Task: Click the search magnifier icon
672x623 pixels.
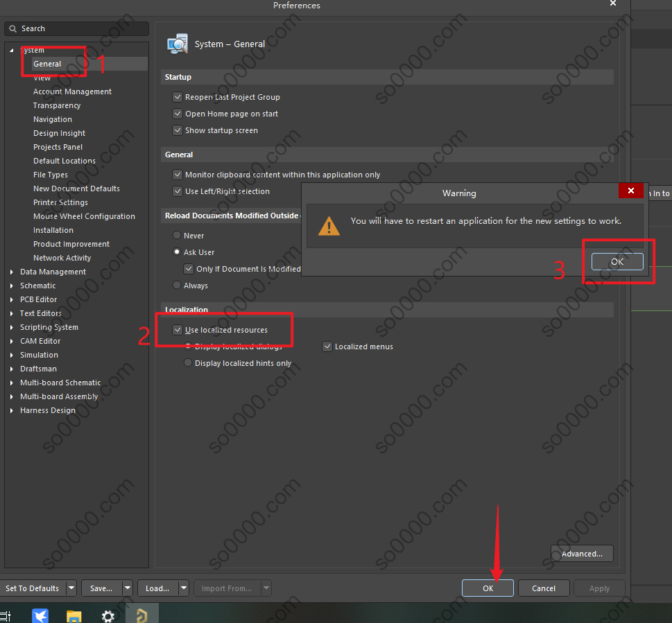Action: coord(13,28)
